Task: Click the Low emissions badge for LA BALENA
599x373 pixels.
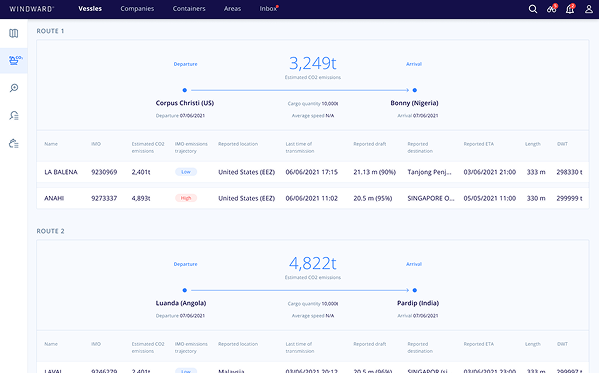Action: tap(186, 172)
